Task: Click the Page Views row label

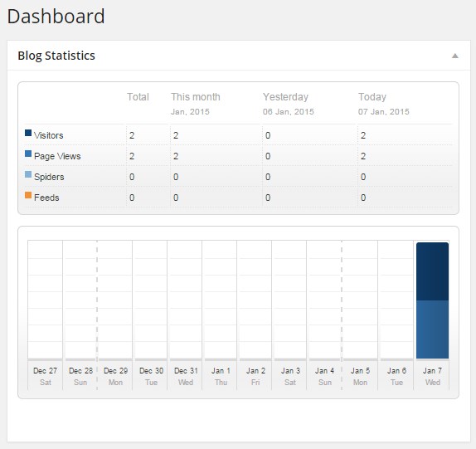Action: pyautogui.click(x=57, y=156)
